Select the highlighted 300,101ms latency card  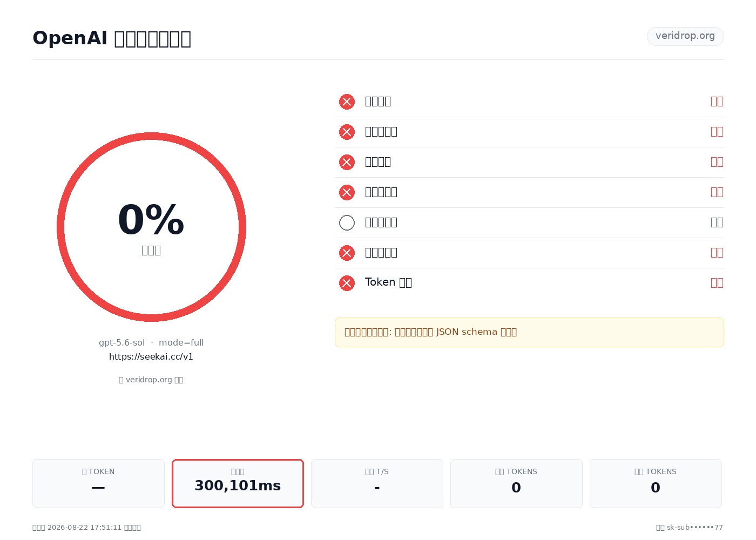(x=238, y=483)
